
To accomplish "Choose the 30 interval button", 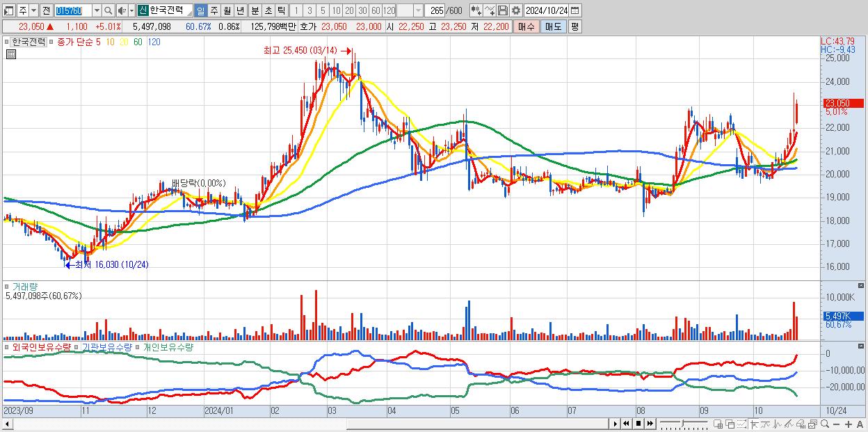I will (362, 10).
